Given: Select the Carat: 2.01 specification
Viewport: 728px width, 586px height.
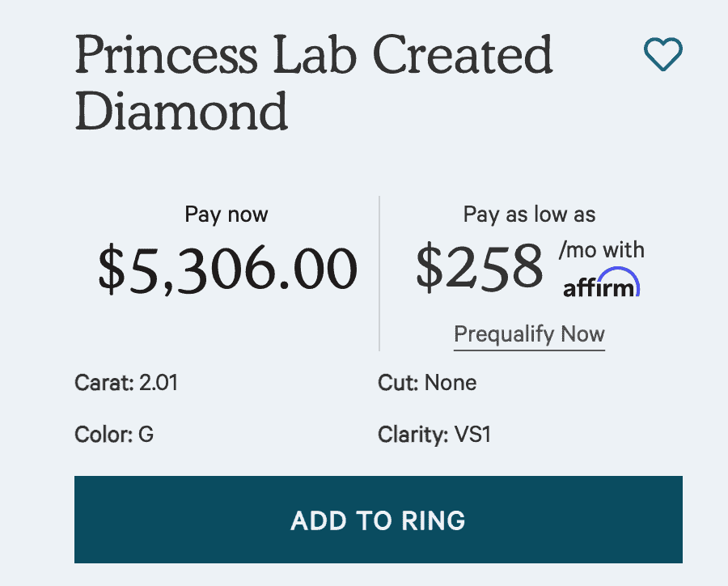Looking at the screenshot, I should [126, 382].
